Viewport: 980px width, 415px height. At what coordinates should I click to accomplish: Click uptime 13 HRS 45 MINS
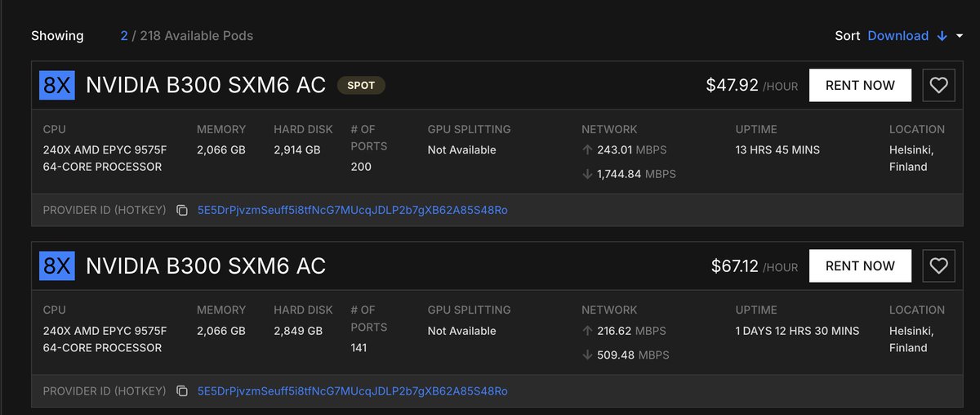click(x=777, y=149)
